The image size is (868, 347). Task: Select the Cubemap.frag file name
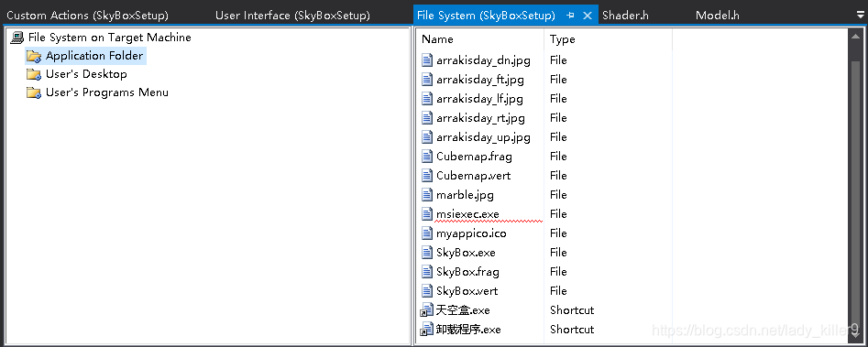click(x=474, y=157)
